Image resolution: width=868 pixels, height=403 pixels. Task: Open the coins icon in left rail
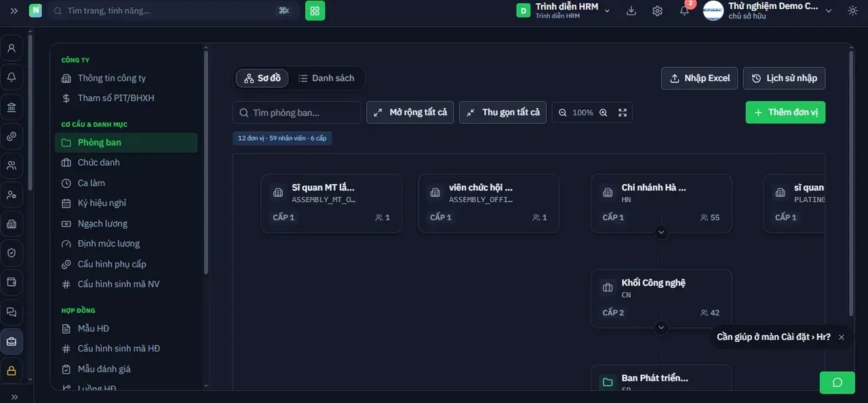12,136
